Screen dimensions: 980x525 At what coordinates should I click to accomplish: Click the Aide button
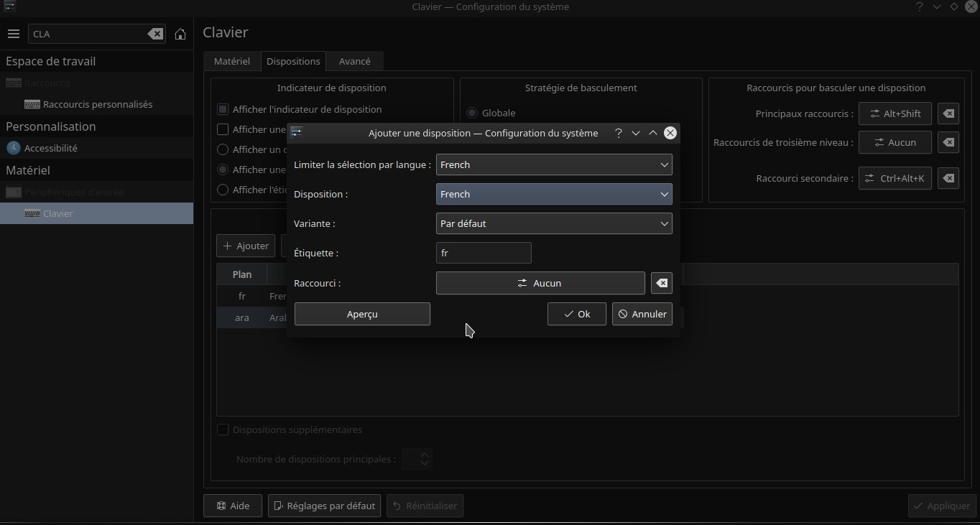233,506
